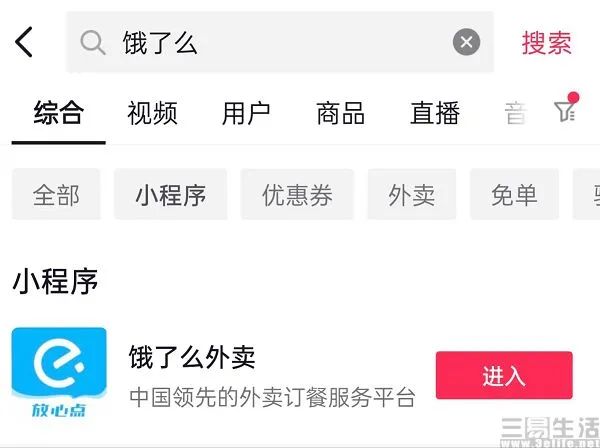Select the 优惠券 filter chip

coord(297,194)
